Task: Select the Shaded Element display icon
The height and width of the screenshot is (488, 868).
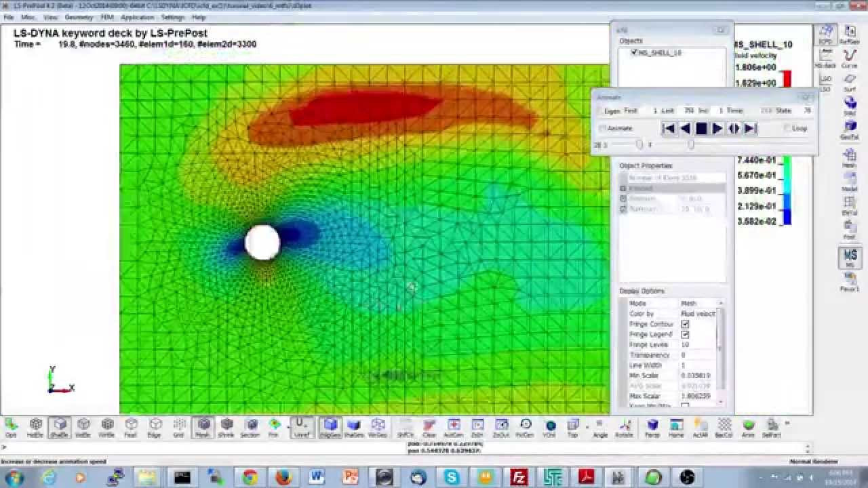Action: pos(60,426)
